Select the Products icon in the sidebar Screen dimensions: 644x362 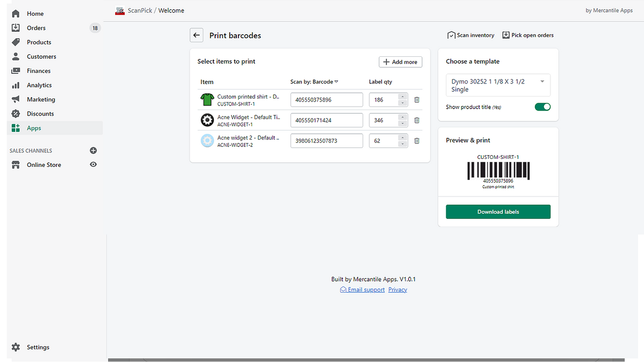point(15,42)
